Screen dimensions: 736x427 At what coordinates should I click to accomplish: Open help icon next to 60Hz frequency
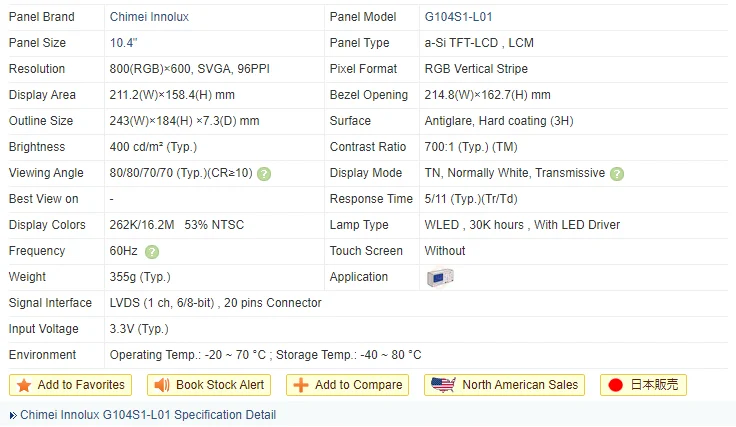pyautogui.click(x=152, y=252)
